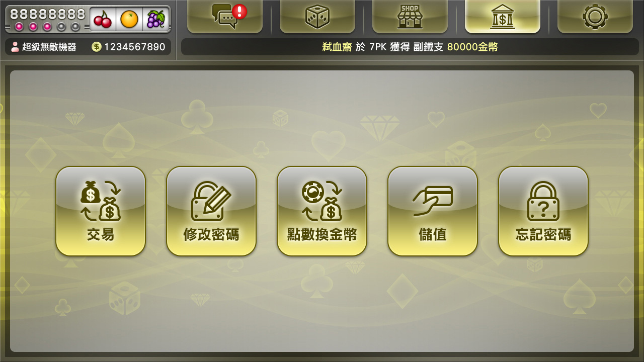Click the red exclamation notification badge
Screen dimensions: 644x362
pos(239,12)
